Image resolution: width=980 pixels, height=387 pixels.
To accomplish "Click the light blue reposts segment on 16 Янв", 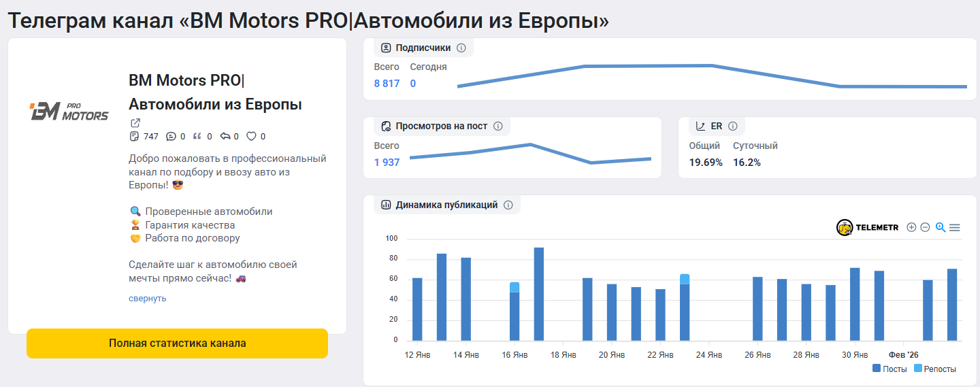I will [x=514, y=287].
